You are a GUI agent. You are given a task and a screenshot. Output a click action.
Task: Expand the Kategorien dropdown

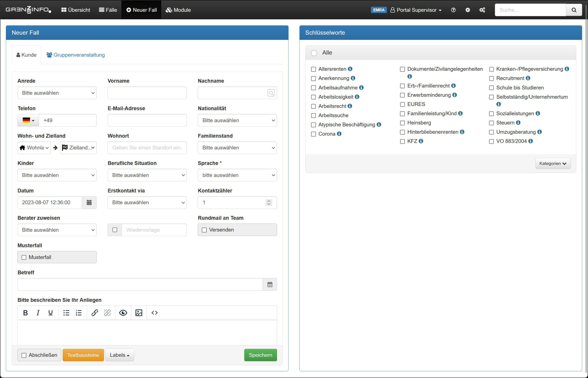[x=553, y=163]
